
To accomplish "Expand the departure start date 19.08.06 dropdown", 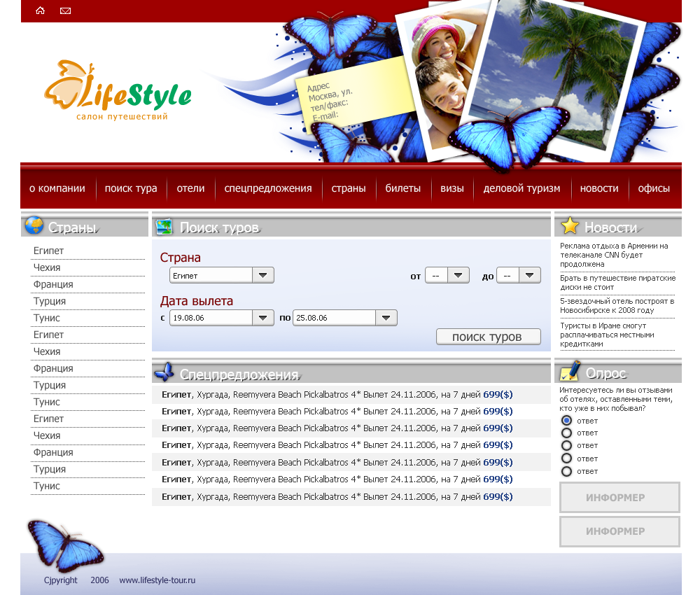I will click(x=262, y=318).
